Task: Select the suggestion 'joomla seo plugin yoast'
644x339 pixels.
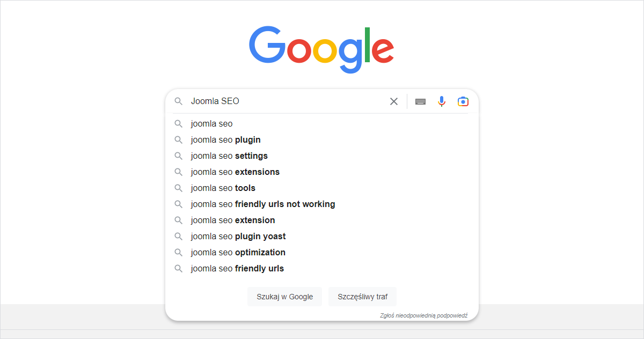Action: pos(238,236)
